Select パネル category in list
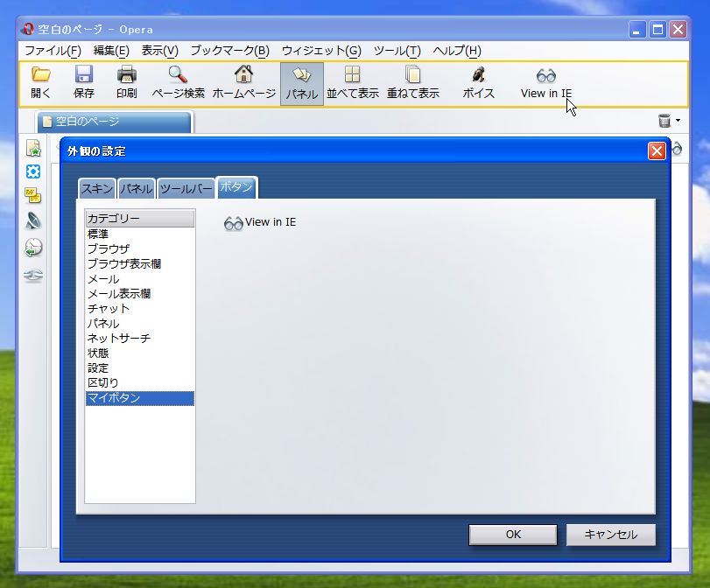The image size is (710, 588). (140, 324)
